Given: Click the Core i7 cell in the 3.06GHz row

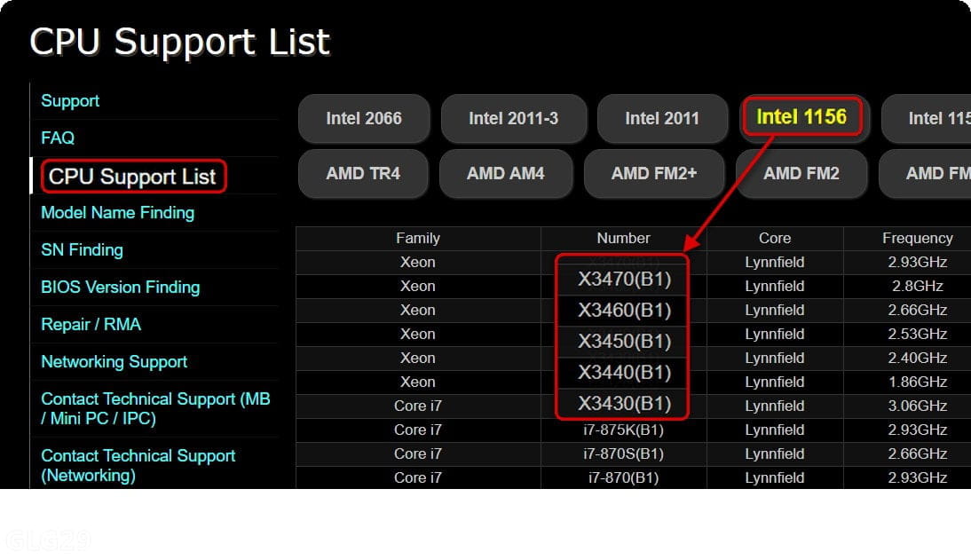Looking at the screenshot, I should (418, 406).
